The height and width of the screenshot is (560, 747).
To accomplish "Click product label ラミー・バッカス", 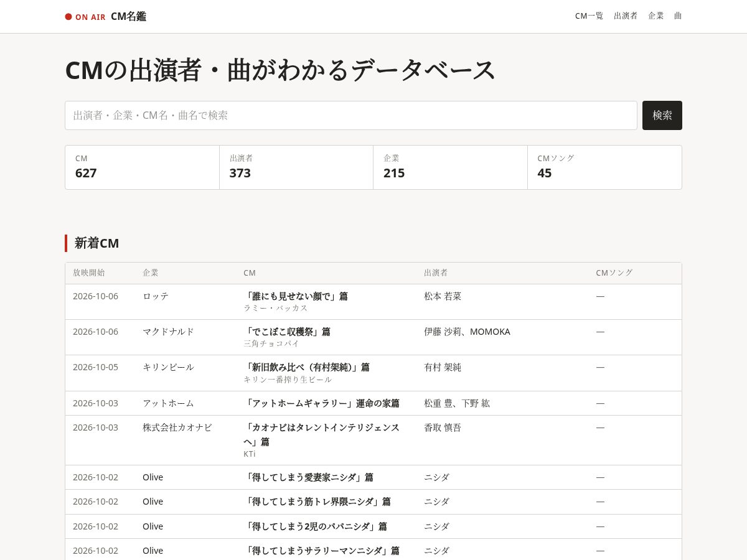I will 276,308.
